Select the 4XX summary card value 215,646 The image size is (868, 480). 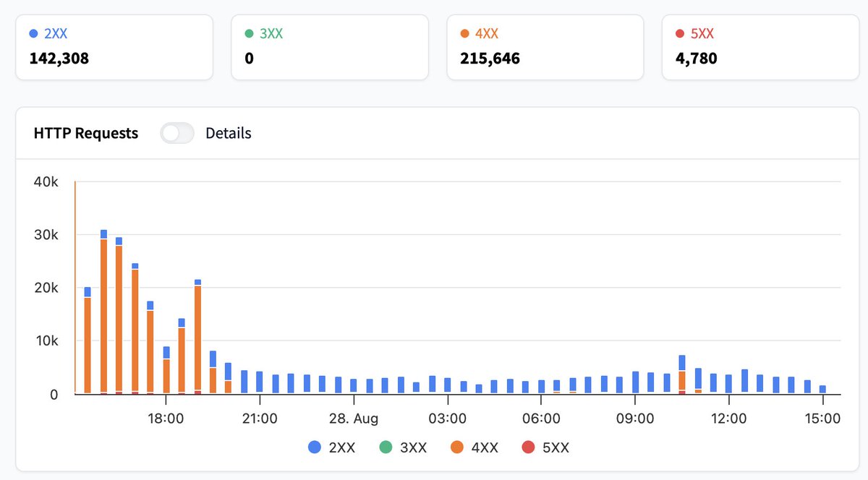[490, 59]
